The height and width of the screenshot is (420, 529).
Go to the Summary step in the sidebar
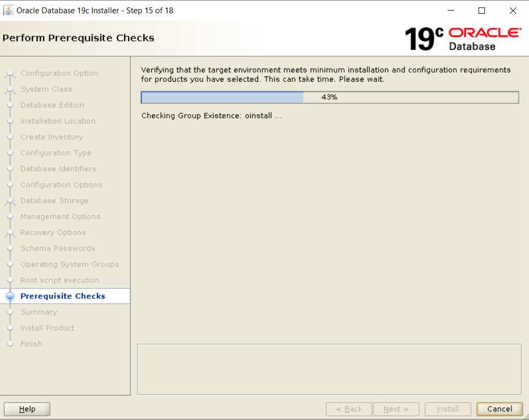pos(39,312)
